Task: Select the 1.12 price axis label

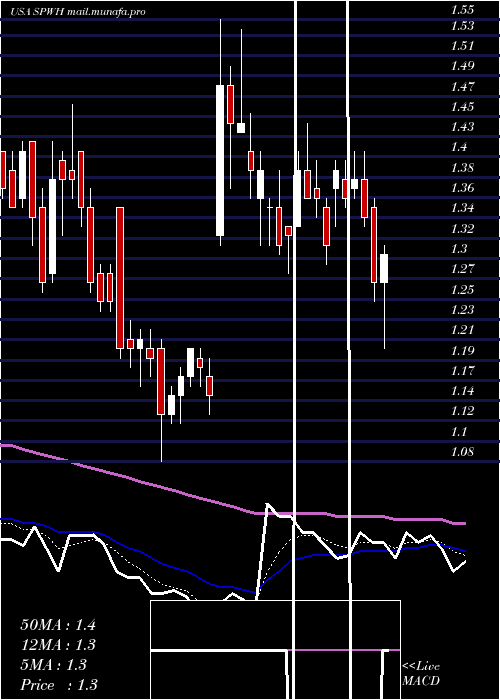Action: pyautogui.click(x=462, y=411)
